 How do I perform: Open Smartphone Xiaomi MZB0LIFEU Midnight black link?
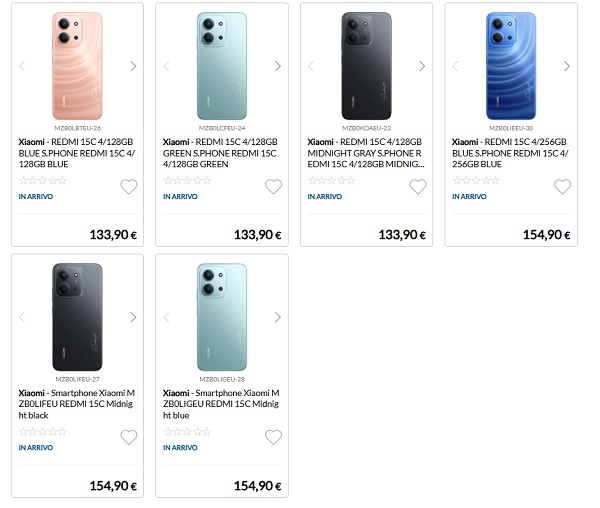tap(76, 404)
